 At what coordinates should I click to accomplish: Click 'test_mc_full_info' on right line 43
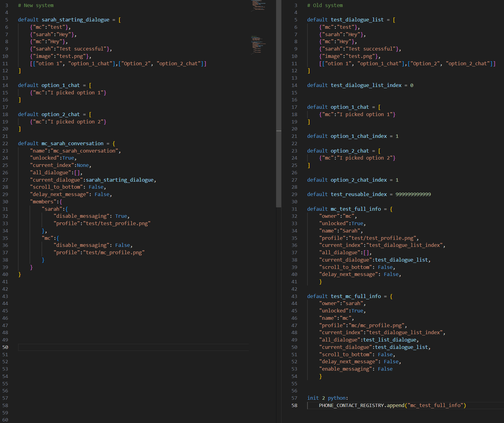pyautogui.click(x=356, y=296)
